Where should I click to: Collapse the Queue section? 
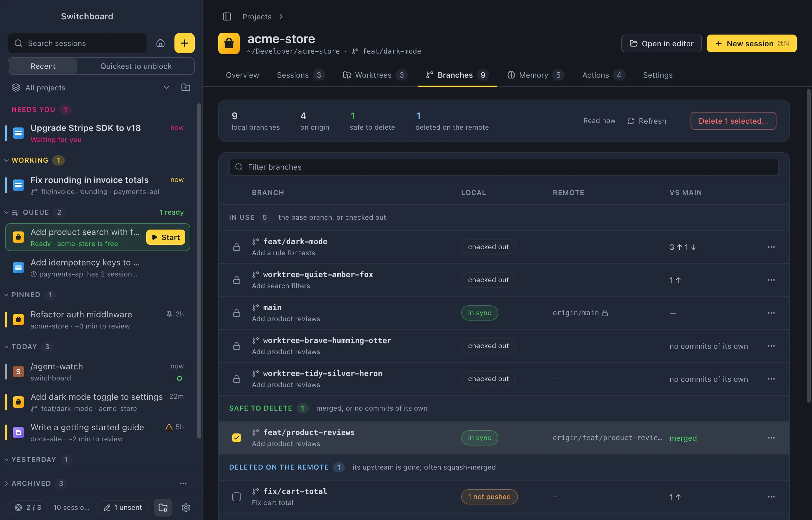click(6, 212)
